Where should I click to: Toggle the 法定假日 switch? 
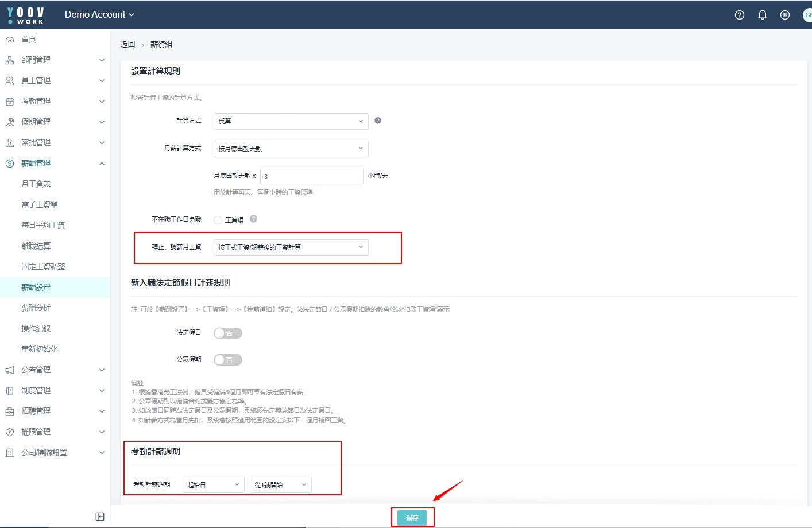(228, 333)
